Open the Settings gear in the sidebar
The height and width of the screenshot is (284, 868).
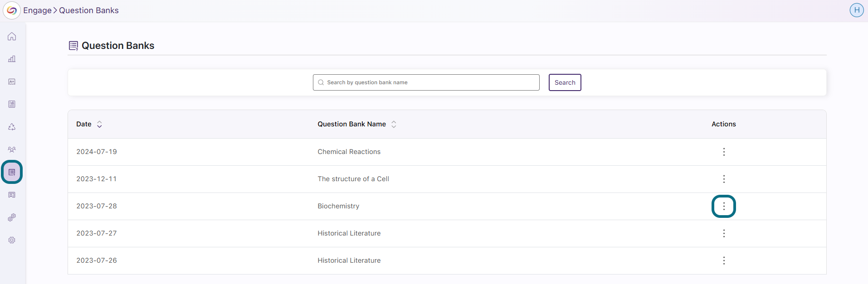pyautogui.click(x=12, y=240)
